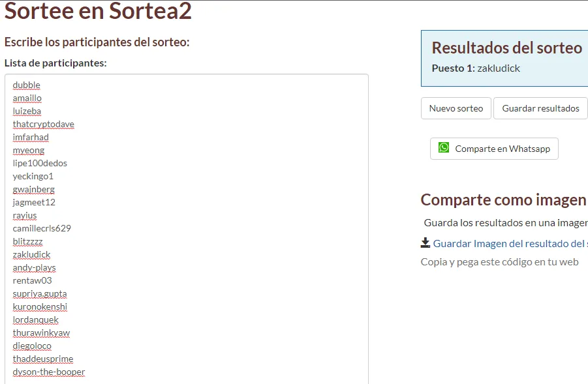Viewport: 588px width, 384px height.
Task: Share results via Comparte en Whatsapp button
Action: [494, 149]
